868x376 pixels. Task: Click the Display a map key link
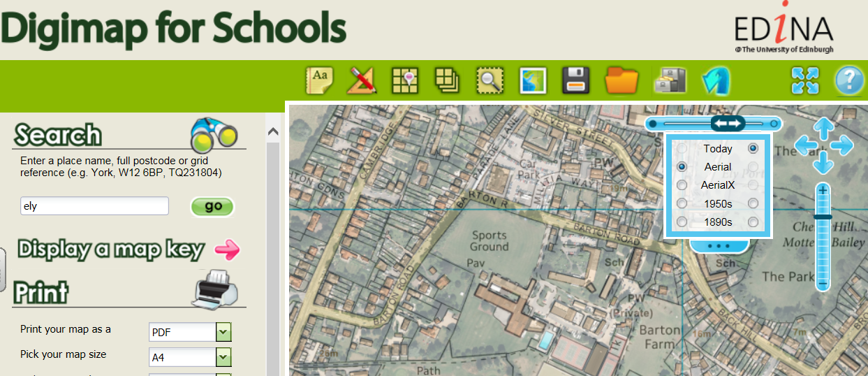point(111,250)
